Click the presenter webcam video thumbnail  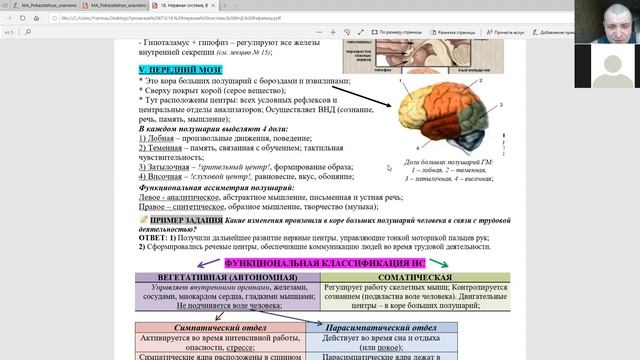607,21
